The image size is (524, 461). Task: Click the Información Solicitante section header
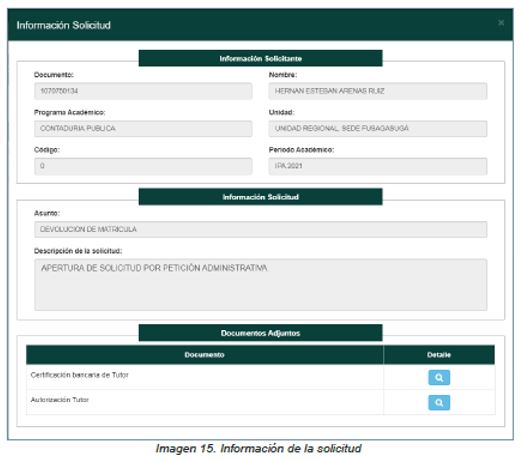tap(260, 58)
